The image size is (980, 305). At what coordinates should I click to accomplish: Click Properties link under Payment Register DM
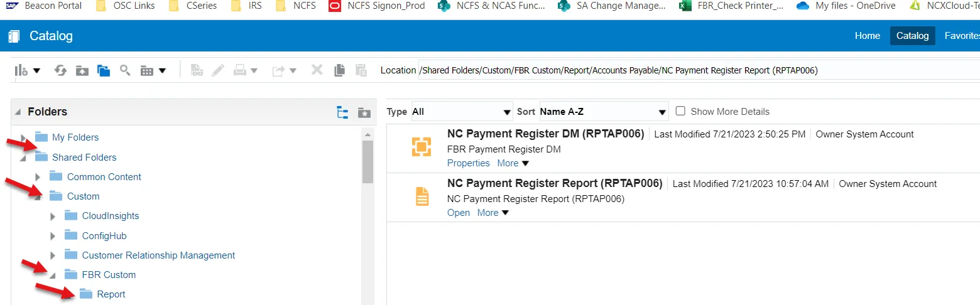[468, 163]
